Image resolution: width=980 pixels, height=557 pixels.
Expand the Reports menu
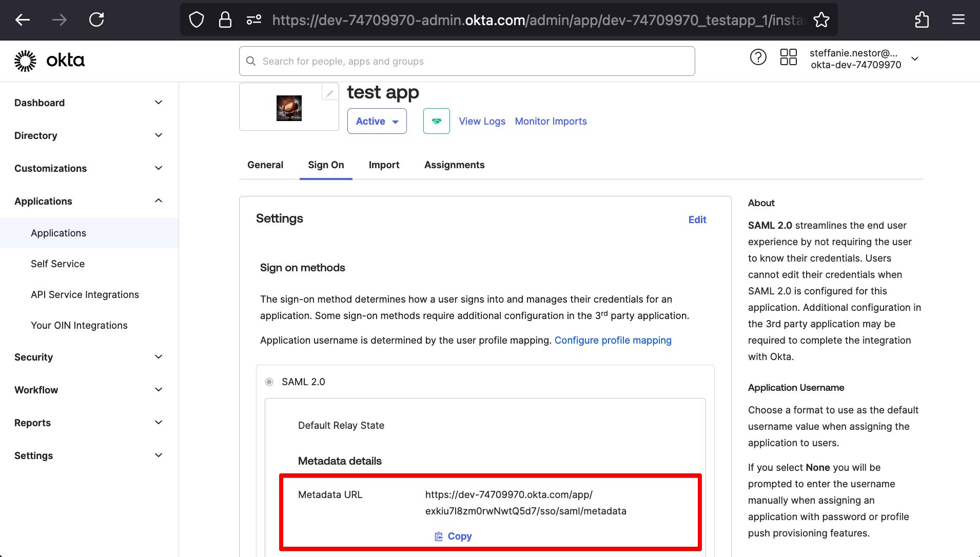(x=89, y=423)
